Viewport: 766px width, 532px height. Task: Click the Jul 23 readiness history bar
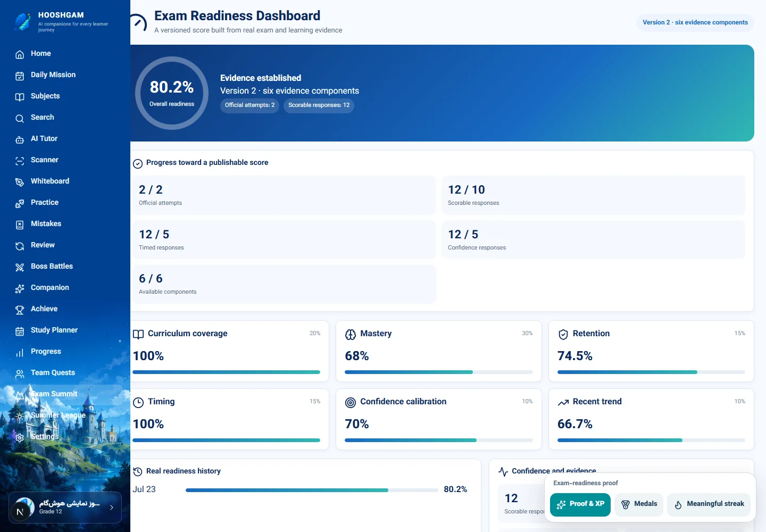(312, 490)
